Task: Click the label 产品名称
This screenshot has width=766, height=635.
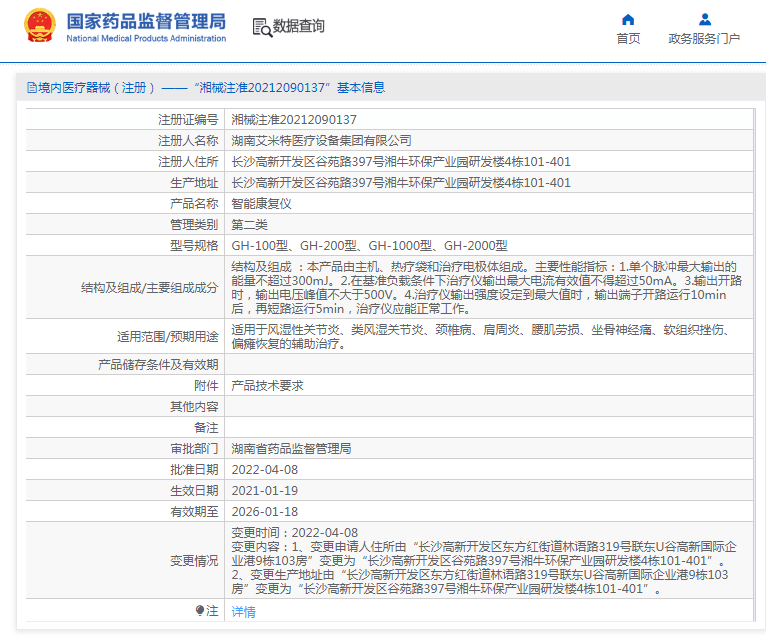Action: [x=194, y=204]
